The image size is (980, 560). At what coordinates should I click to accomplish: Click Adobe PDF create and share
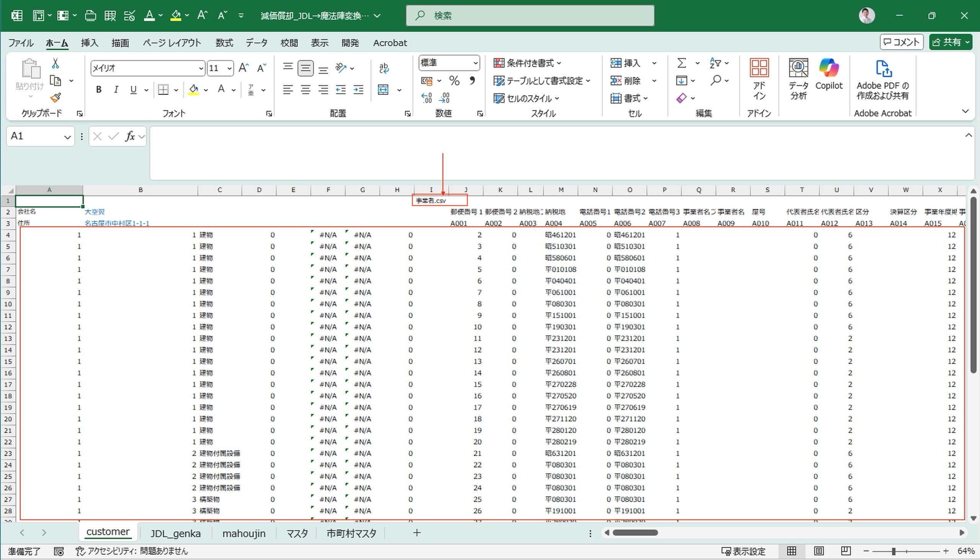coord(883,80)
